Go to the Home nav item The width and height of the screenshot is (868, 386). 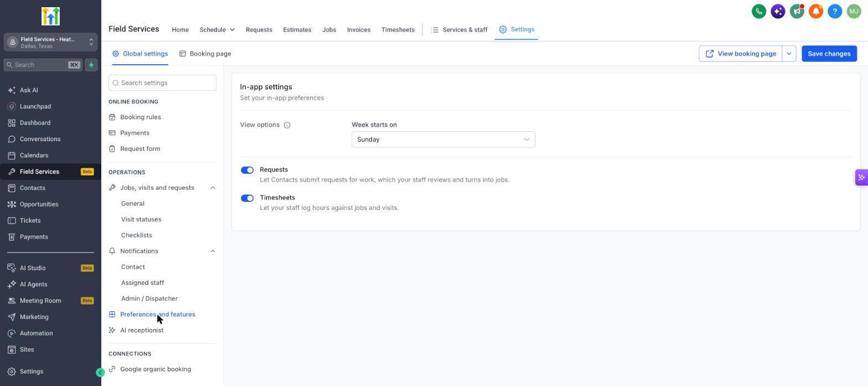pos(180,30)
